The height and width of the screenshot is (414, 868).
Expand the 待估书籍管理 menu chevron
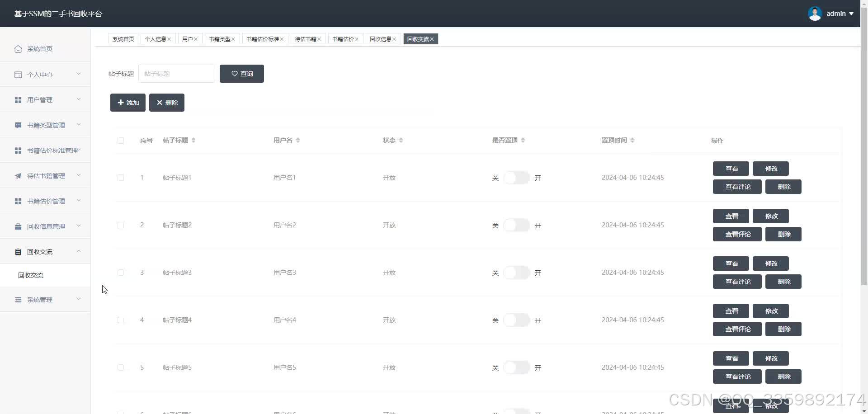(x=79, y=175)
